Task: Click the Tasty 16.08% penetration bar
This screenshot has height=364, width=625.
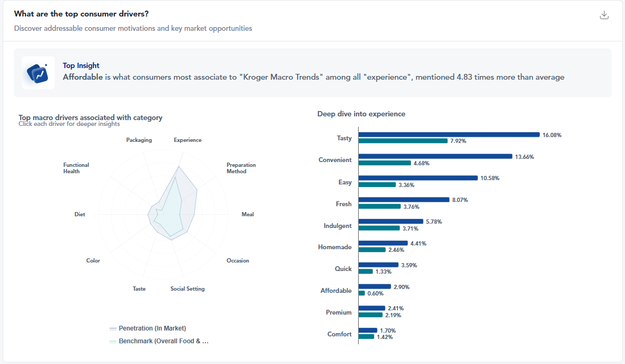Action: click(449, 135)
